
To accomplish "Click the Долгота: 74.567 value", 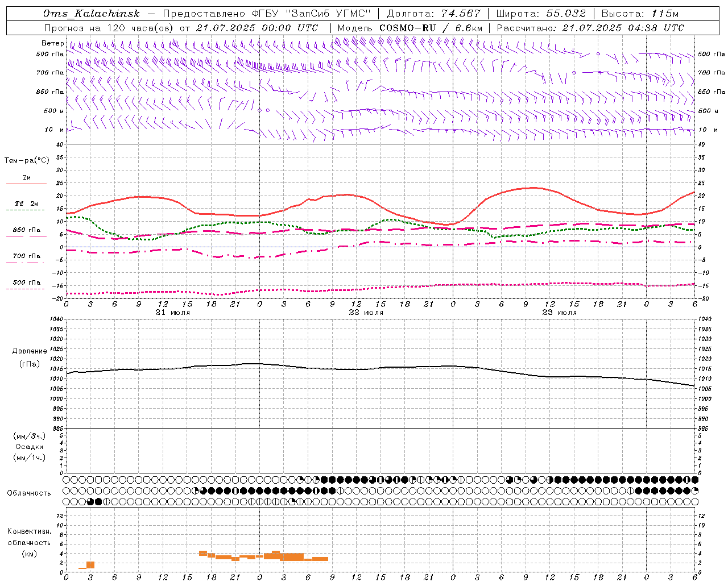I will tap(433, 14).
